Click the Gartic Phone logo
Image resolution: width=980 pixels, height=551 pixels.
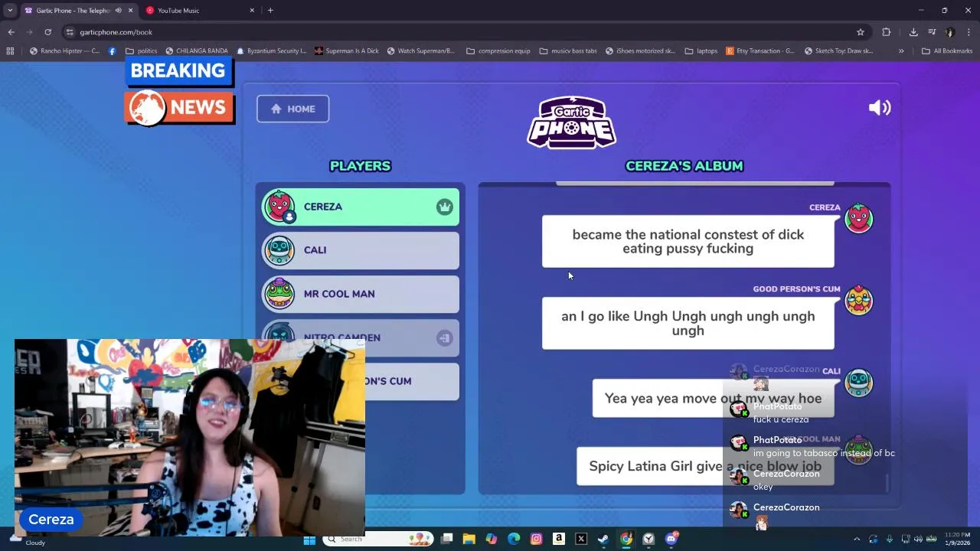pos(571,122)
